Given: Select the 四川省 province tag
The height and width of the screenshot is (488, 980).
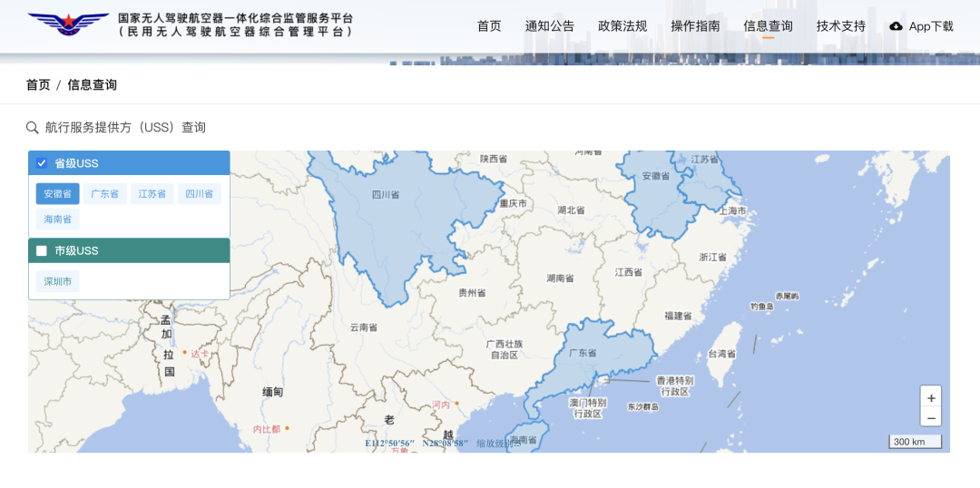Looking at the screenshot, I should [200, 194].
